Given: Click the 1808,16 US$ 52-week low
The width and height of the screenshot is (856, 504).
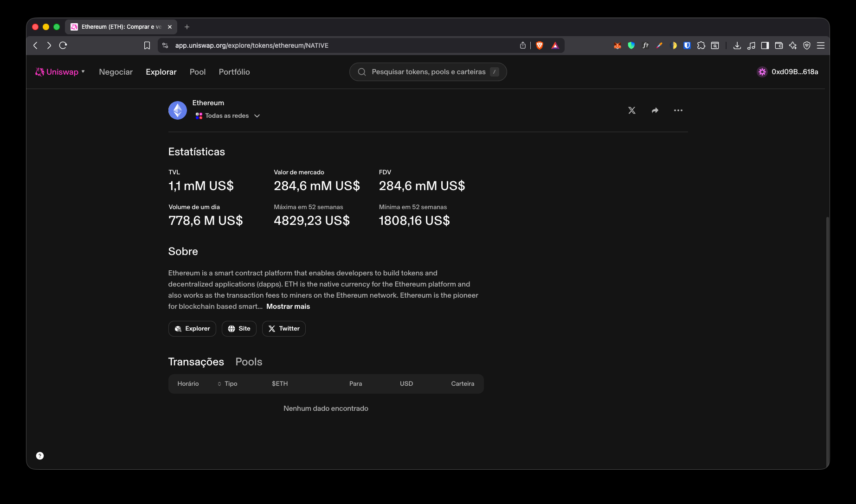Looking at the screenshot, I should [414, 221].
